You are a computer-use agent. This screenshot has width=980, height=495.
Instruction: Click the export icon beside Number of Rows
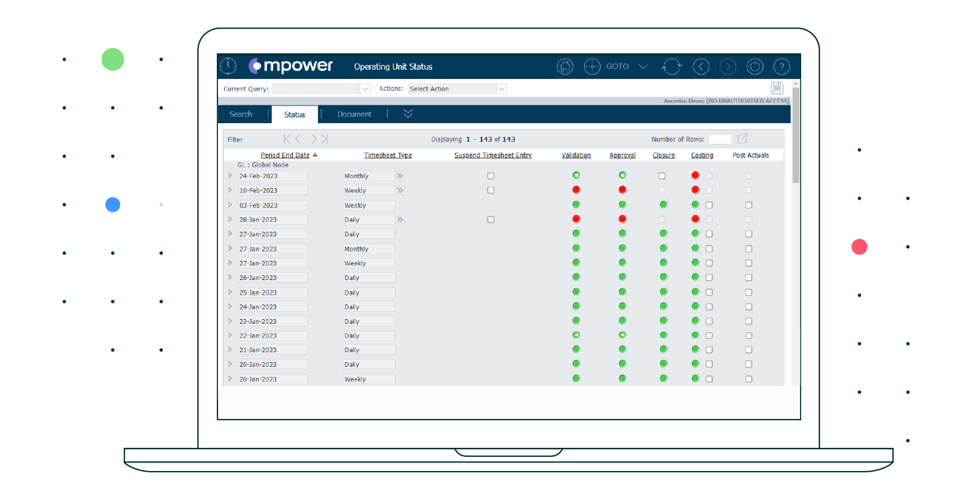(x=742, y=139)
